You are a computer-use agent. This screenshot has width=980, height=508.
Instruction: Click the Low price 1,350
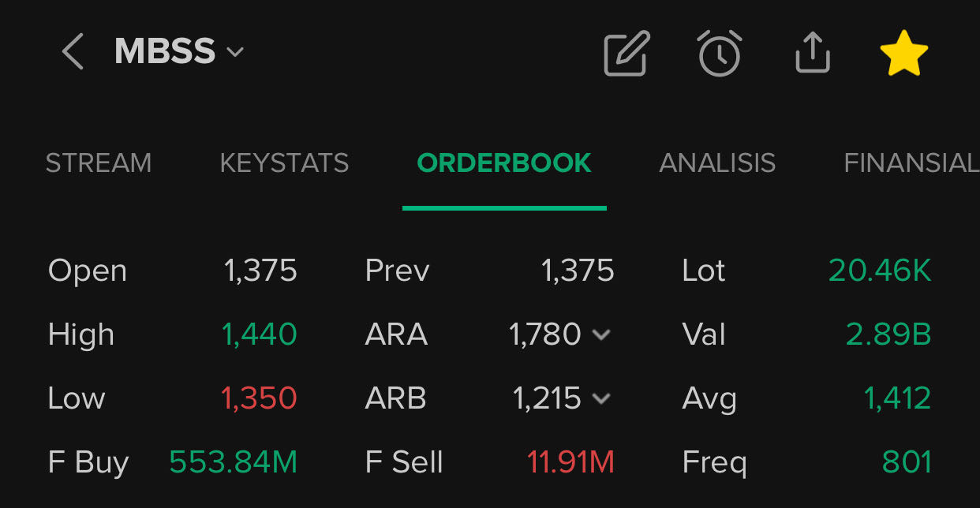pyautogui.click(x=260, y=398)
